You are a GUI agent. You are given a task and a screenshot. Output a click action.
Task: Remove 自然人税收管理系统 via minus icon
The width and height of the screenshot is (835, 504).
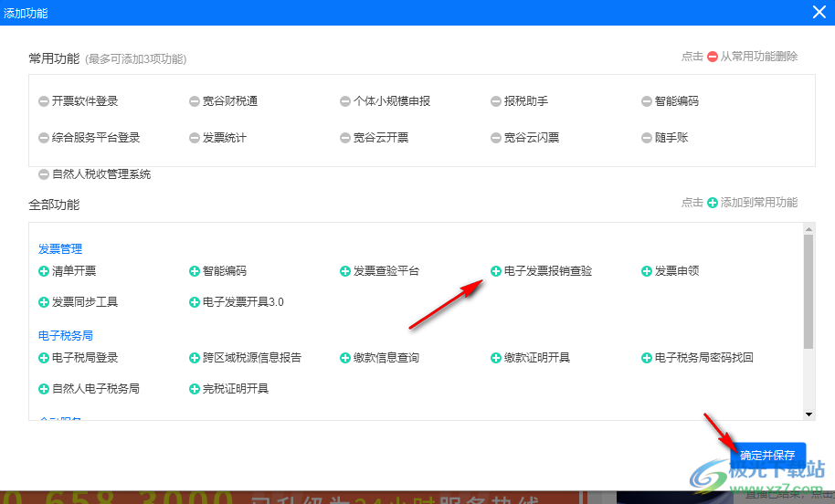click(x=44, y=174)
